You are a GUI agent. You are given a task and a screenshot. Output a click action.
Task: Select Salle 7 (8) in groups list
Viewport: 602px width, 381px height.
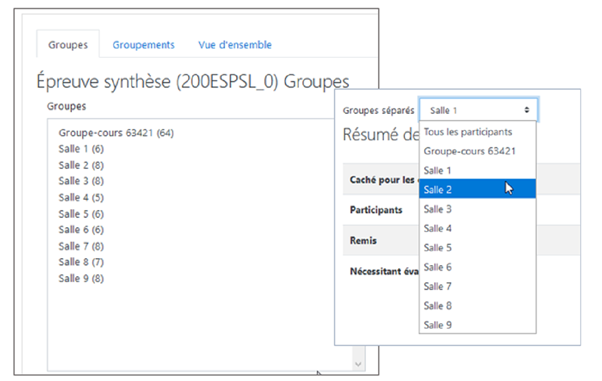(x=81, y=246)
